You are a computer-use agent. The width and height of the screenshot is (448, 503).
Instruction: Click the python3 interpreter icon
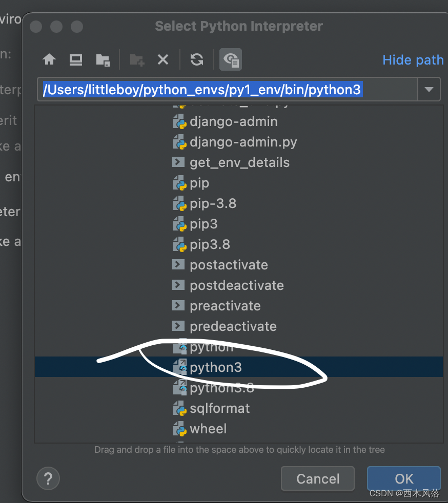point(180,367)
